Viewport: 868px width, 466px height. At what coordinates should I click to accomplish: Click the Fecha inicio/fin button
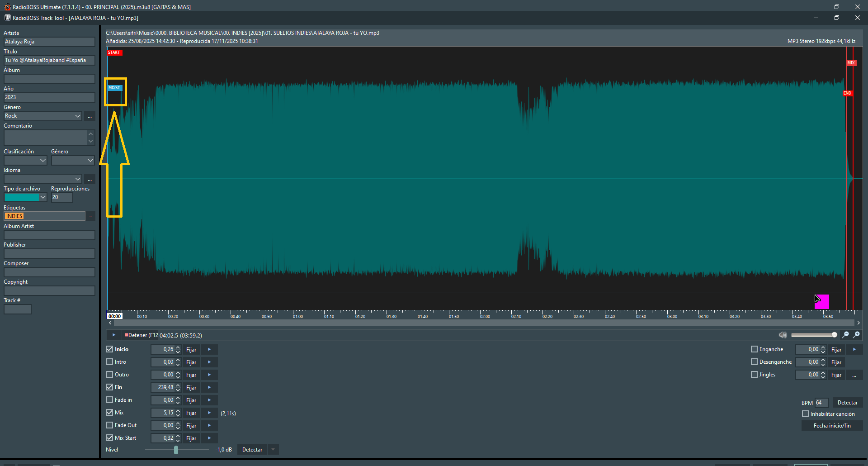pyautogui.click(x=832, y=426)
